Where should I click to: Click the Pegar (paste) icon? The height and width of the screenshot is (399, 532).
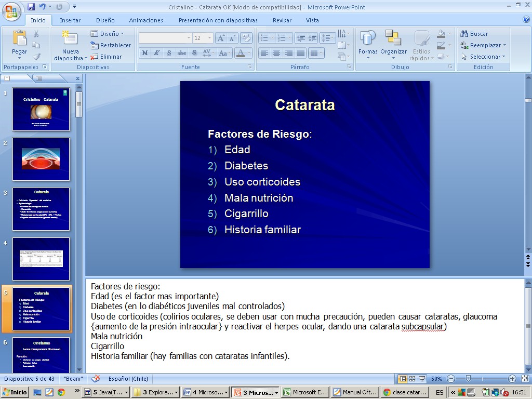click(x=19, y=38)
